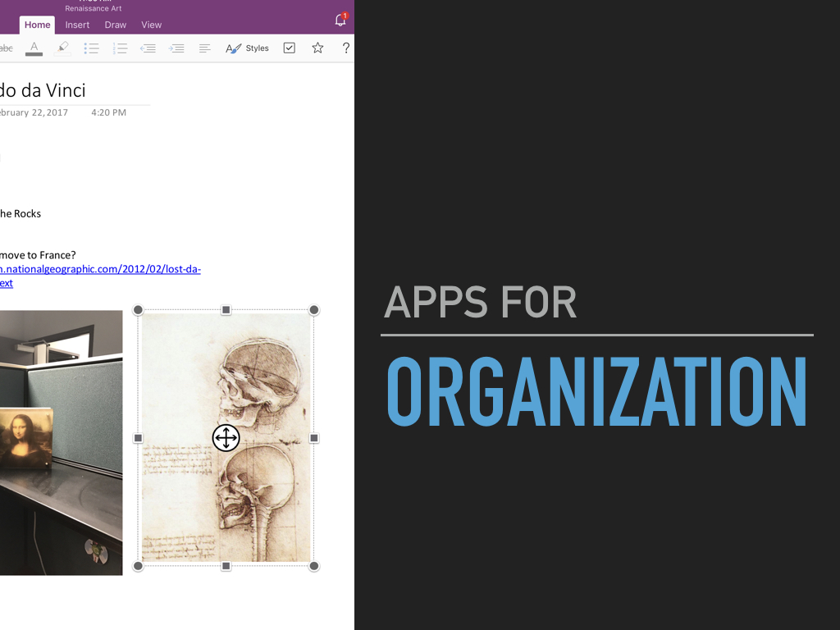The width and height of the screenshot is (840, 630).
Task: Switch to the Home tab
Action: click(x=37, y=25)
